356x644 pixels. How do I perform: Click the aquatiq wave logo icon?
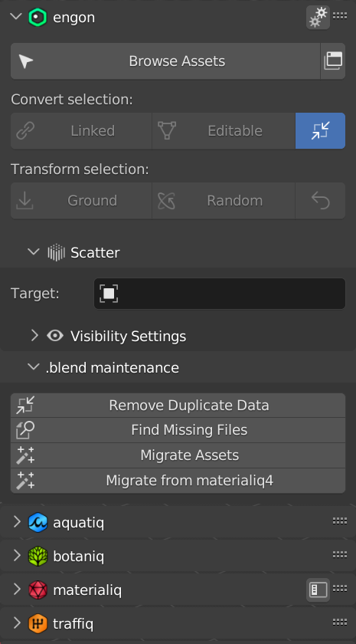pos(38,522)
